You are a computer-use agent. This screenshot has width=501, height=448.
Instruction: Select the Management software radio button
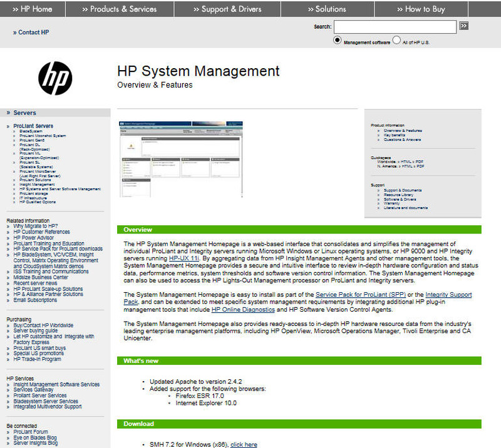338,40
